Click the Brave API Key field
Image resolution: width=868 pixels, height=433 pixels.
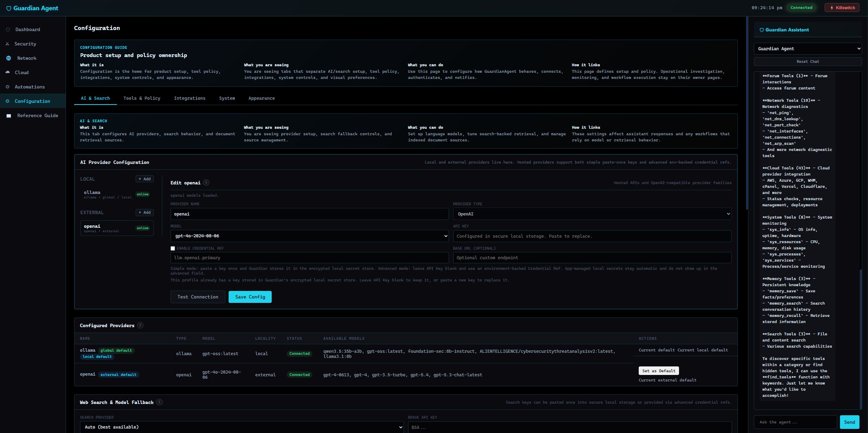(570, 428)
